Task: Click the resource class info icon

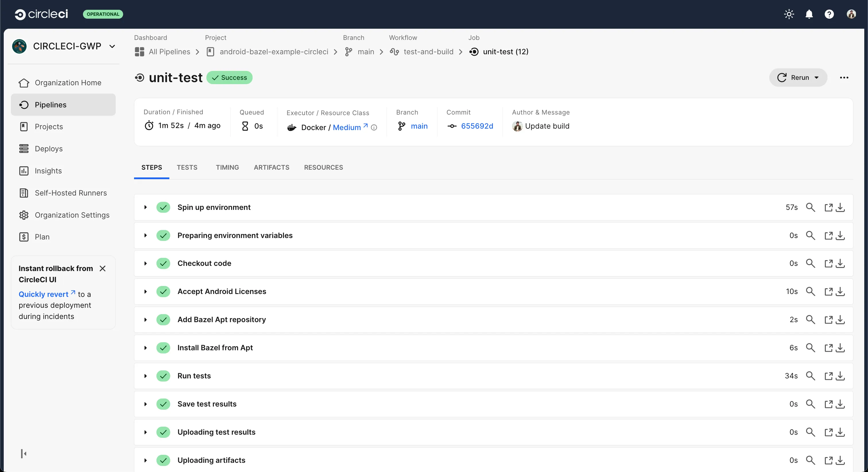Action: 374,127
